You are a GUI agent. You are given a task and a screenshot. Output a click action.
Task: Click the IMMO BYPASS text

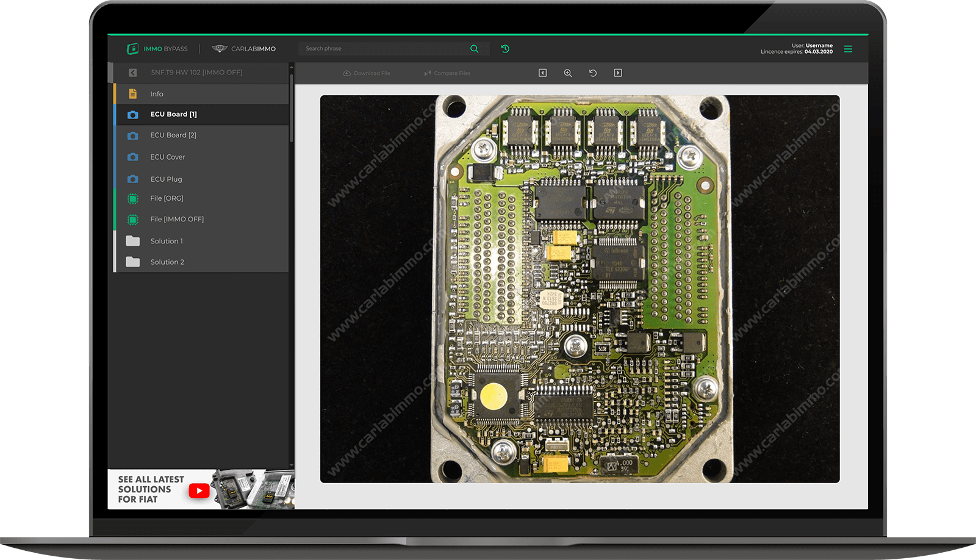tap(165, 49)
